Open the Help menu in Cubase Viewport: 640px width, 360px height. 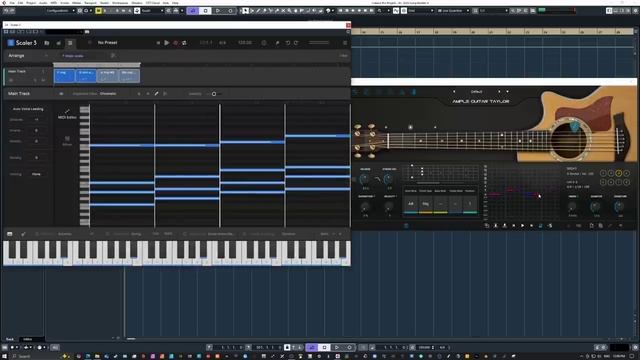175,3
